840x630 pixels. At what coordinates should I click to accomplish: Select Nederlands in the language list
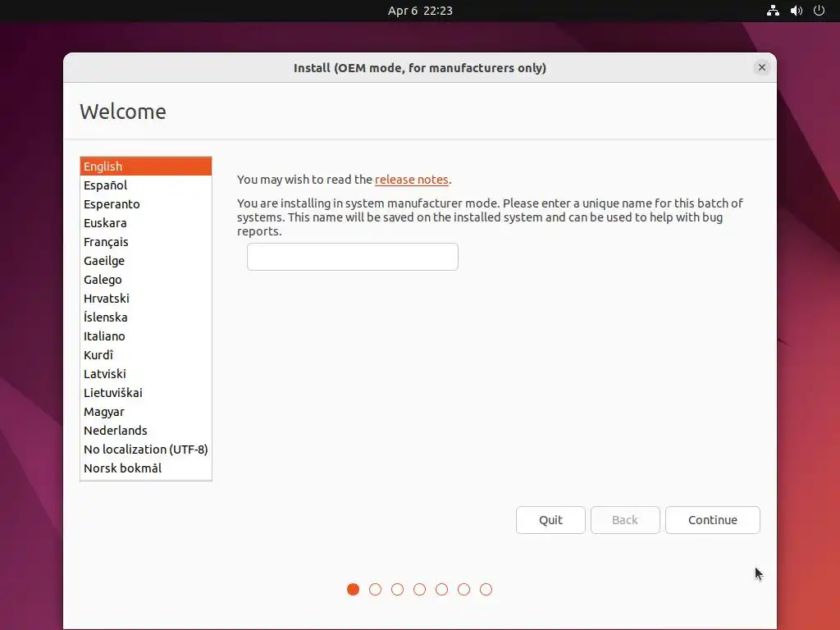[146, 430]
